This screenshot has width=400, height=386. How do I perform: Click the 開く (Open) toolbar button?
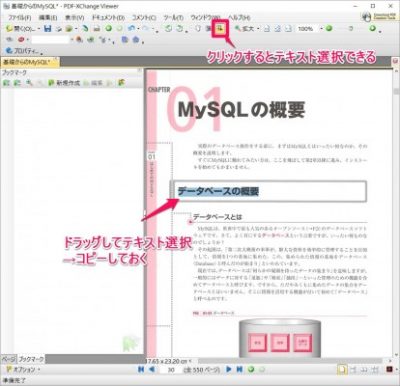click(x=22, y=29)
